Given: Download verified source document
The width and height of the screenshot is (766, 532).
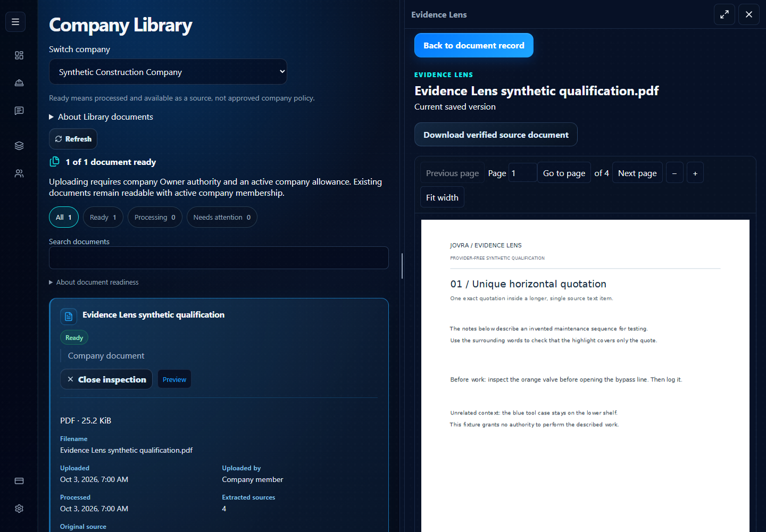Looking at the screenshot, I should coord(496,135).
